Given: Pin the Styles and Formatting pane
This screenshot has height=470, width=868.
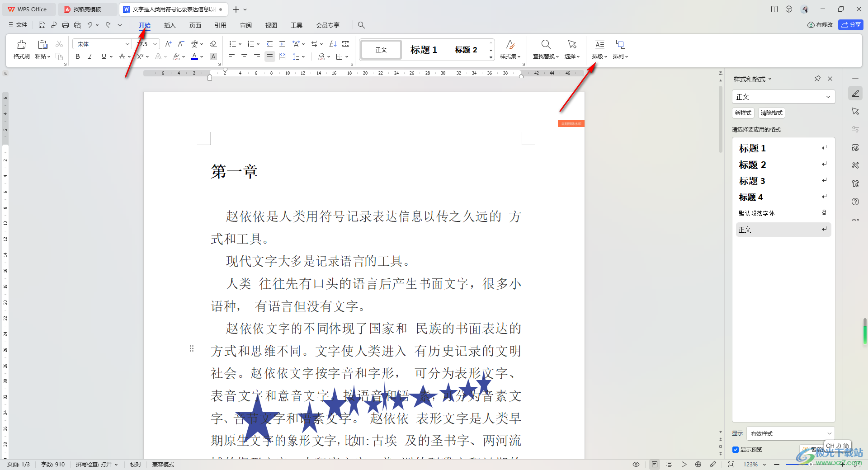Looking at the screenshot, I should pyautogui.click(x=817, y=79).
